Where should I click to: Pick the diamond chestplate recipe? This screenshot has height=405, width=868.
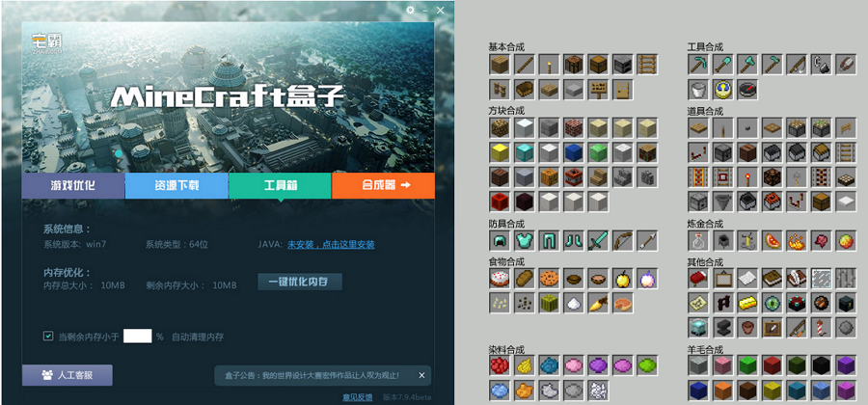point(525,241)
